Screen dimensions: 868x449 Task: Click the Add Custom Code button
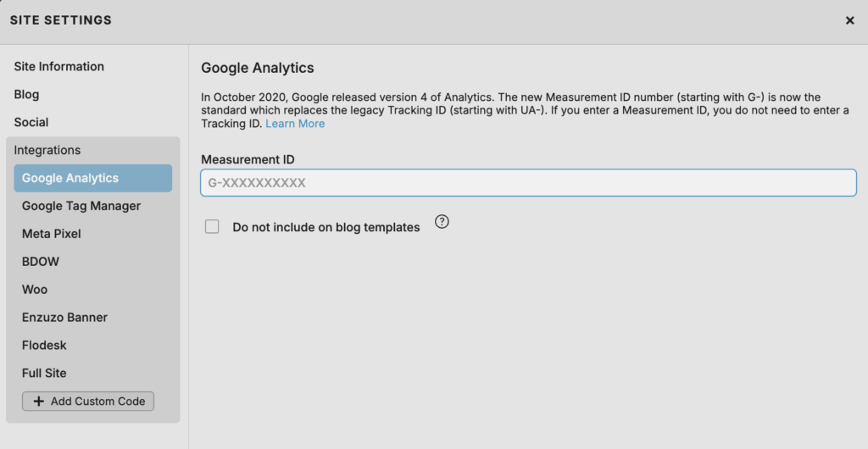click(88, 401)
